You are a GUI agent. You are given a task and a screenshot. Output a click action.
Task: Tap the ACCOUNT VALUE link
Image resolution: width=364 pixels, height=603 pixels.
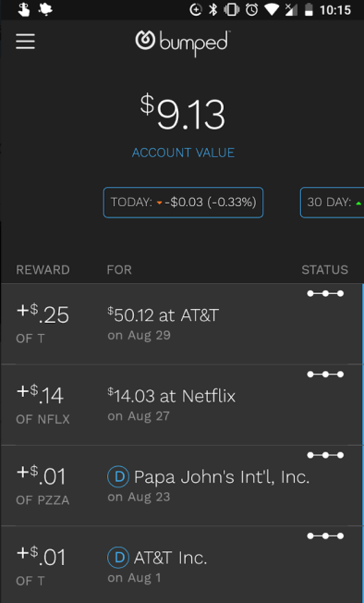(x=183, y=153)
